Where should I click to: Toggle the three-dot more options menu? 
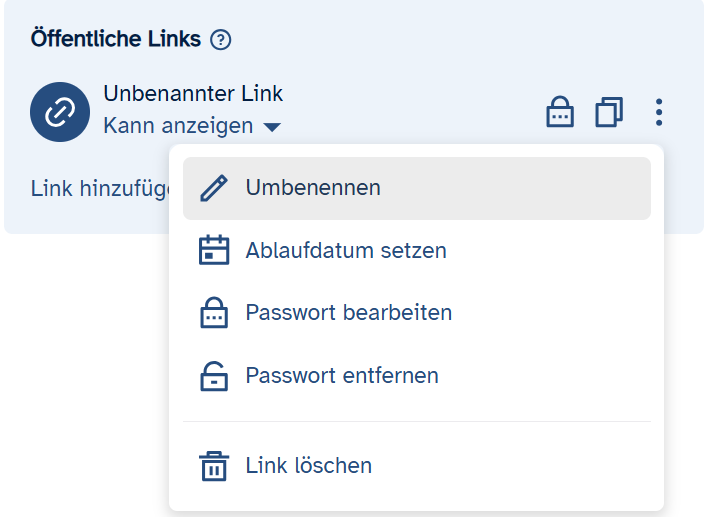(659, 112)
